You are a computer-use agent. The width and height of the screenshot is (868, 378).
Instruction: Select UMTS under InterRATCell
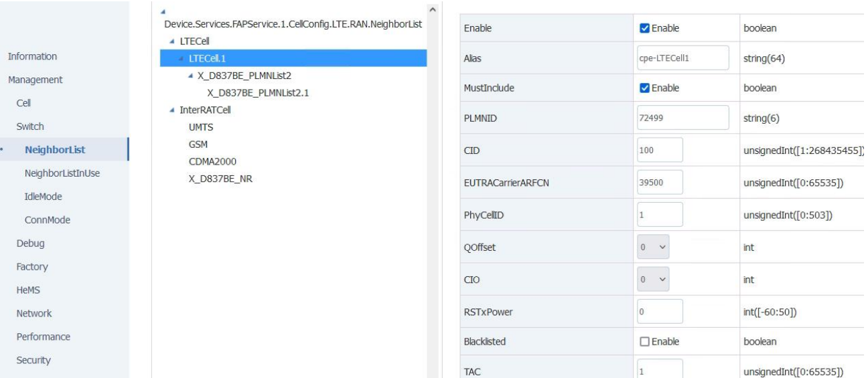pos(201,127)
